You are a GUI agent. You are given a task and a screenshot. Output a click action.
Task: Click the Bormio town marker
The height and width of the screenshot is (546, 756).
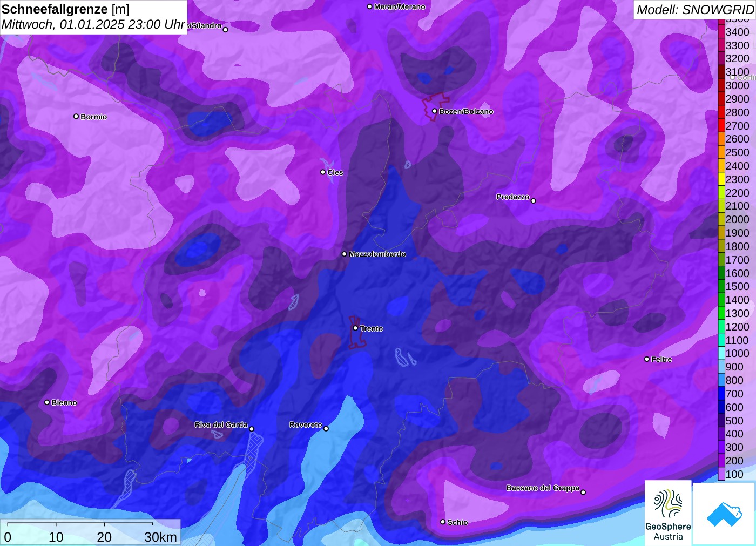pos(76,116)
